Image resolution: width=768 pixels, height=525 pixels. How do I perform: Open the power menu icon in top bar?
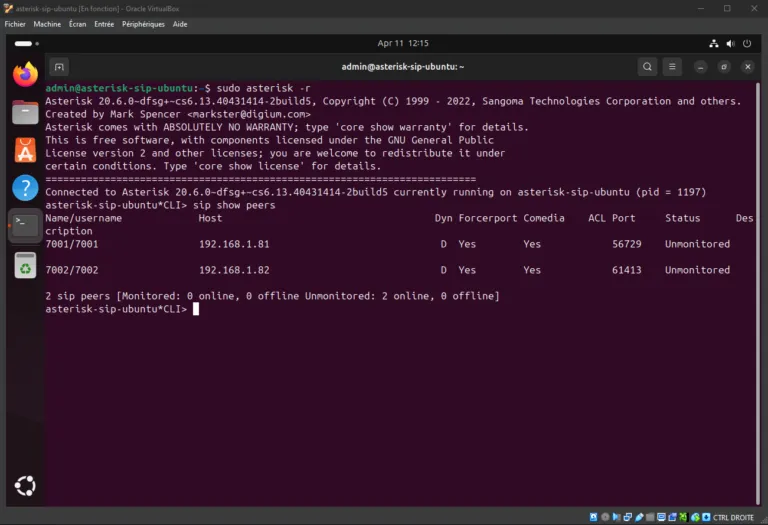747,44
